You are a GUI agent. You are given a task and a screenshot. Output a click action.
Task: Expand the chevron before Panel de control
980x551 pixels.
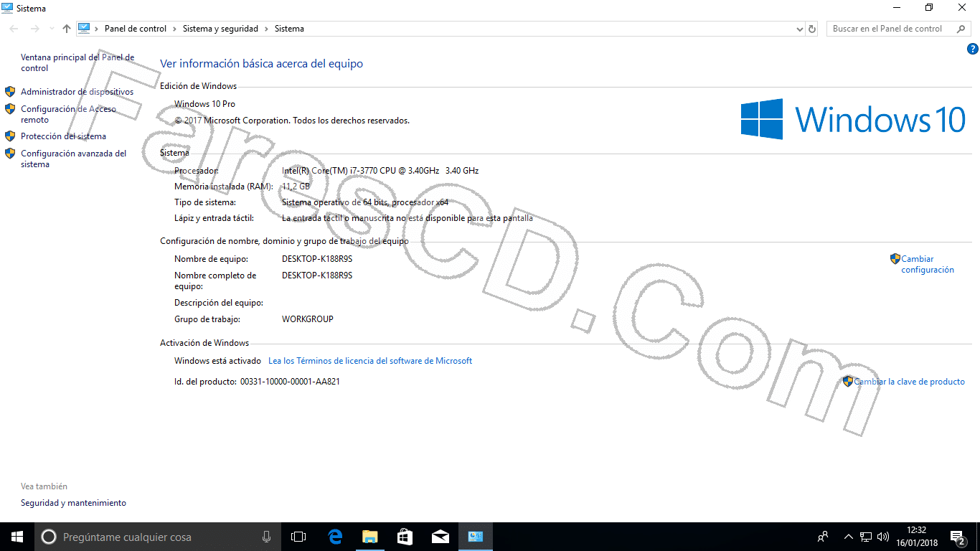pos(96,29)
